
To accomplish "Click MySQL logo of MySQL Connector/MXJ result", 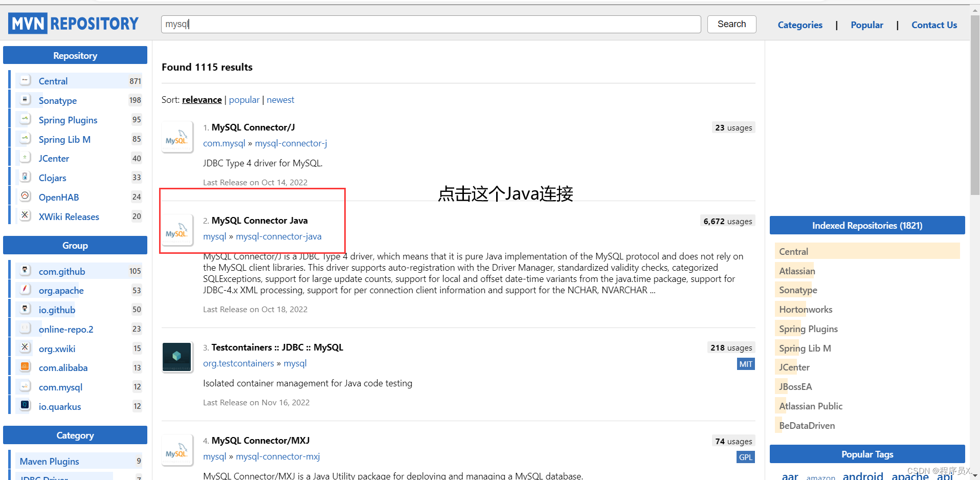I will pyautogui.click(x=177, y=450).
